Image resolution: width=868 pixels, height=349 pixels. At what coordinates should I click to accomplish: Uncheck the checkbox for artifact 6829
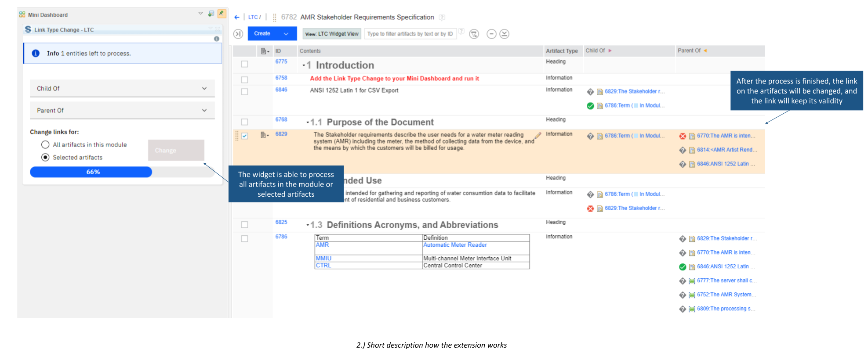click(x=244, y=136)
